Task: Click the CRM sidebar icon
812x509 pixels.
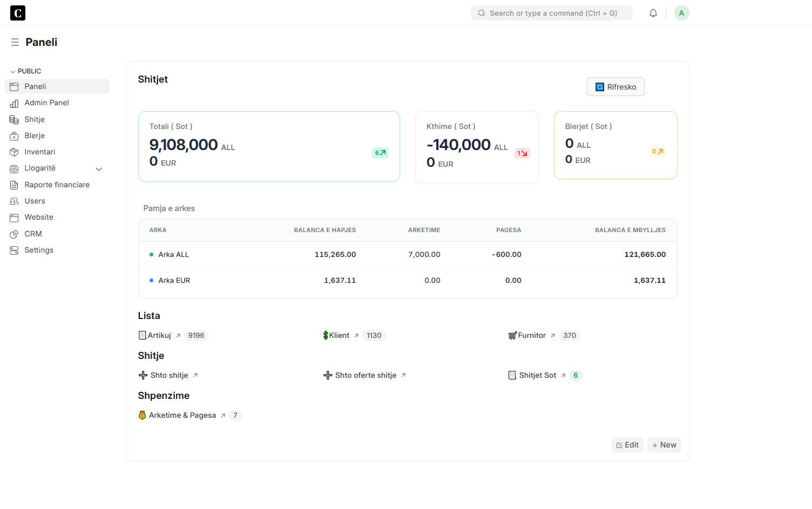Action: click(x=15, y=234)
